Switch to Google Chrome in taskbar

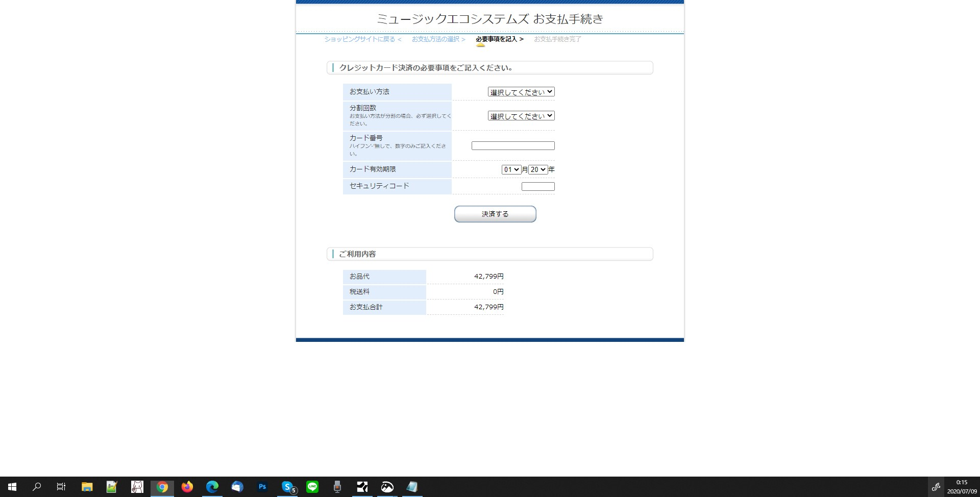click(x=162, y=487)
